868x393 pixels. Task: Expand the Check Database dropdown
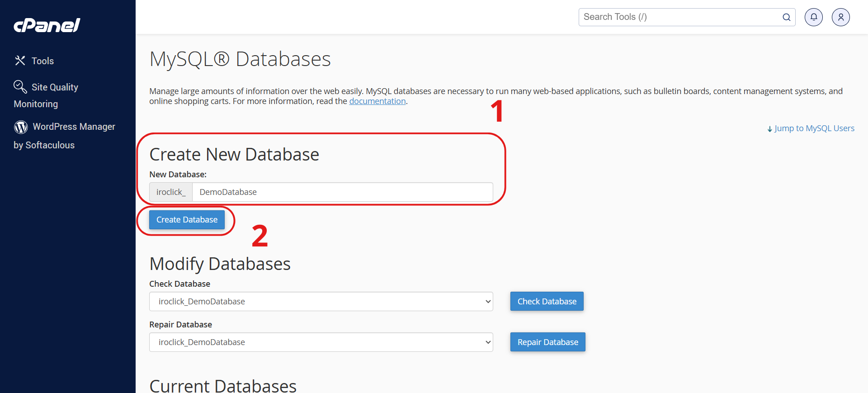(321, 302)
